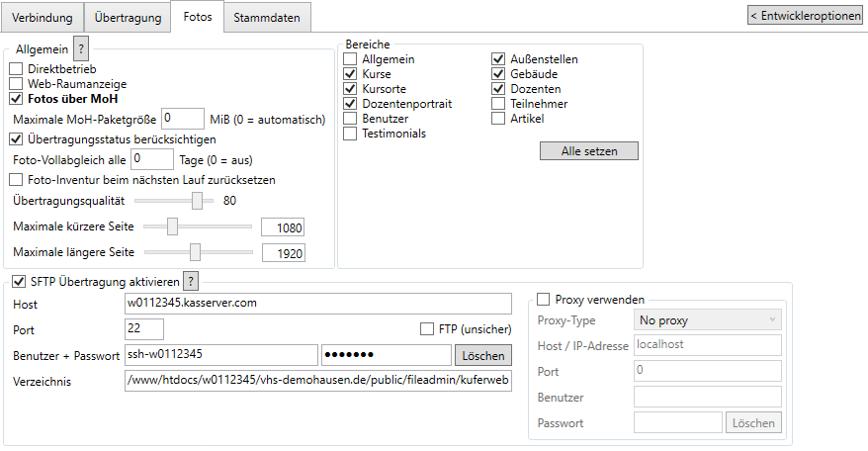
Task: Open the help button next to Allgemein
Action: click(81, 48)
